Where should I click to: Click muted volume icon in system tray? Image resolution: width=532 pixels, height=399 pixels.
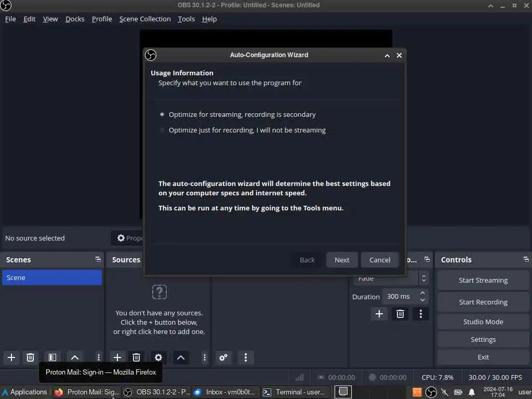445,392
